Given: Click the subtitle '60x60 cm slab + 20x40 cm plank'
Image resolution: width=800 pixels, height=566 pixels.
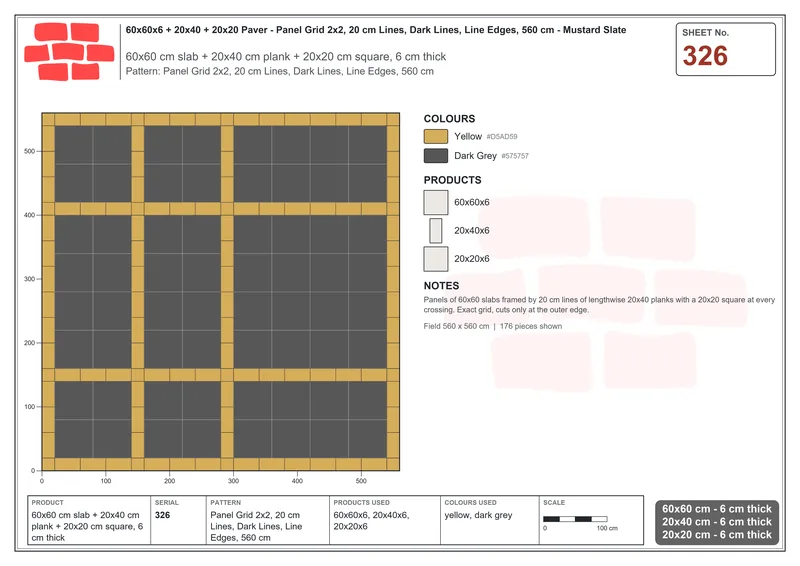Looking at the screenshot, I should (x=286, y=57).
